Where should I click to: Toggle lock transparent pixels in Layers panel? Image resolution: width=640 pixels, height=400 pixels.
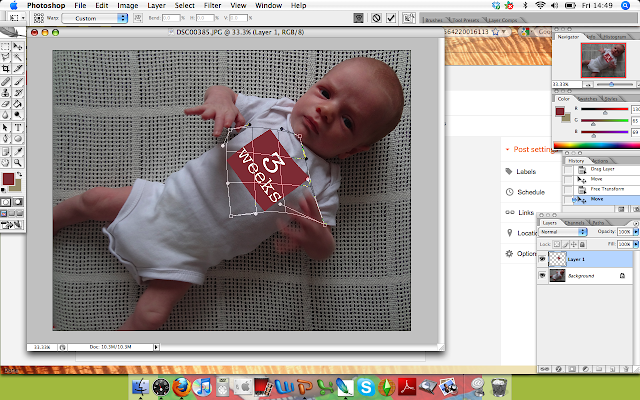pyautogui.click(x=557, y=244)
